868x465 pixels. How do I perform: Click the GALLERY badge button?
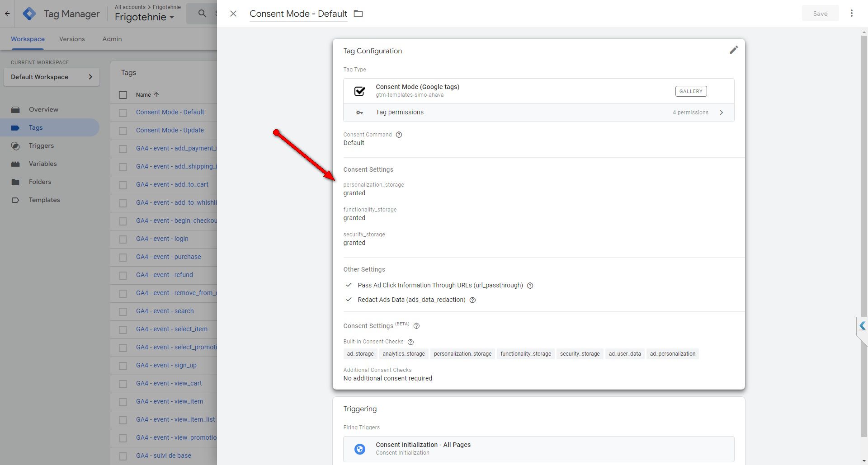click(691, 91)
